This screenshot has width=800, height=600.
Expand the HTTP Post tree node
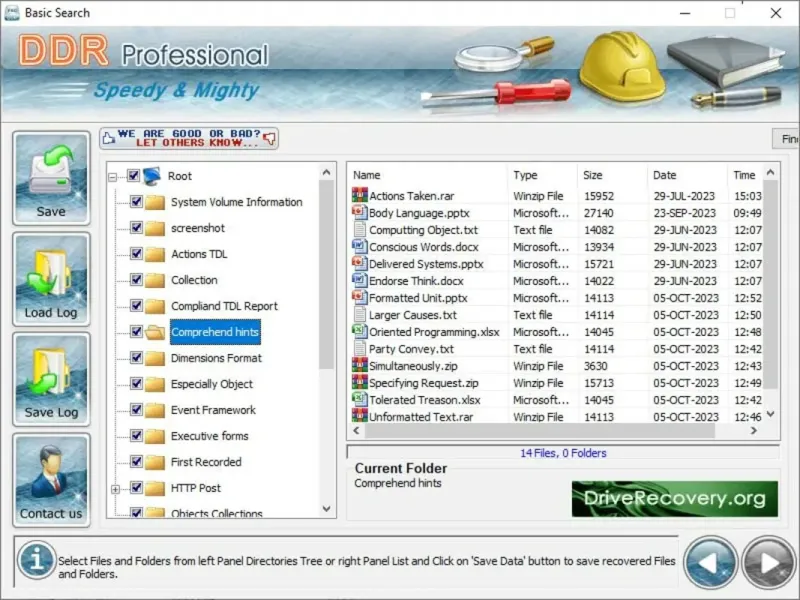tap(115, 489)
